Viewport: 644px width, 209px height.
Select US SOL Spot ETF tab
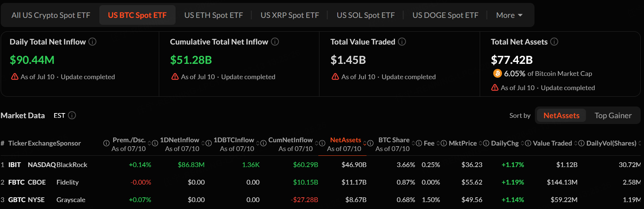coord(365,15)
